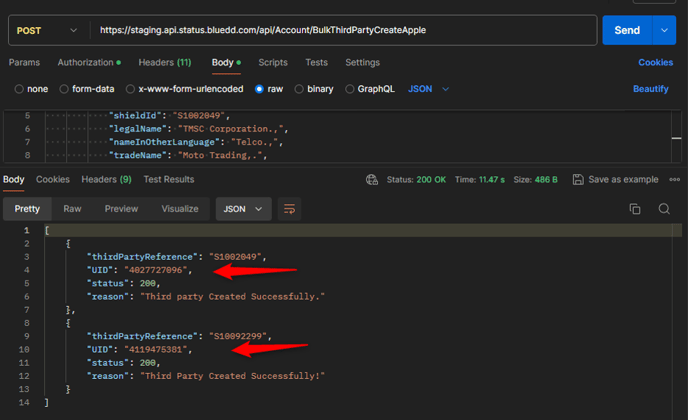Toggle line wrap icon in response toolbar
This screenshot has width=688, height=420.
coord(290,209)
